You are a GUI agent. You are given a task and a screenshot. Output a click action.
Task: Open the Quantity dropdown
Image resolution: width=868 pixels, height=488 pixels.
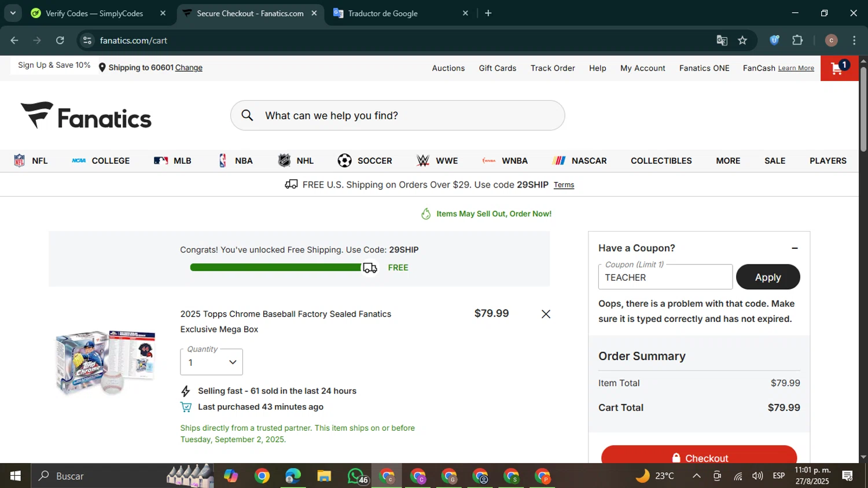pos(211,362)
